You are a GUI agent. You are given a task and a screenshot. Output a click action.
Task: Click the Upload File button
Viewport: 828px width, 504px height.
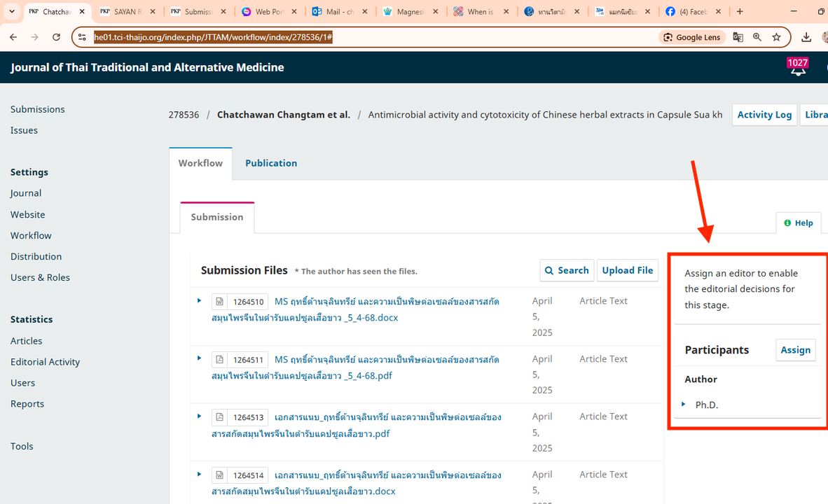coord(627,270)
